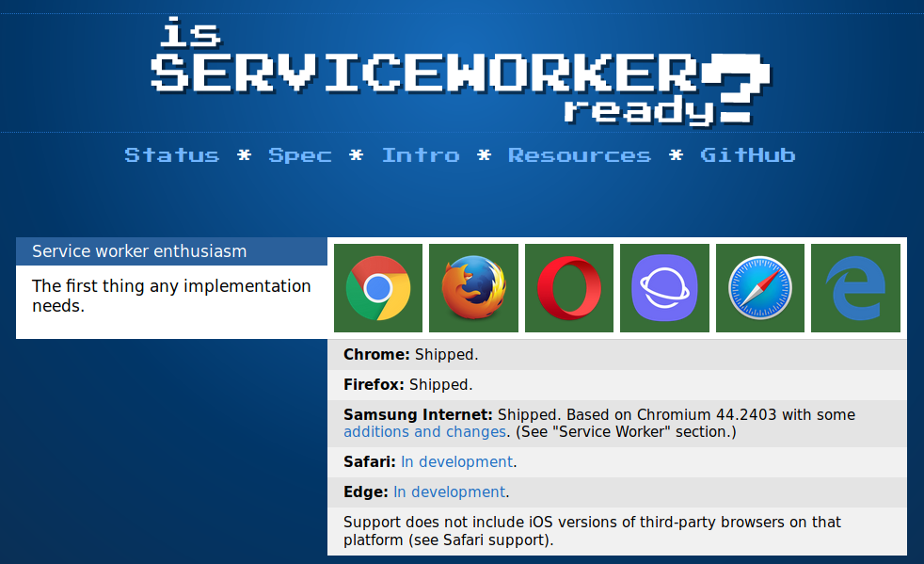Click the 'is ServiceWorker ready?' title logo

[x=460, y=72]
